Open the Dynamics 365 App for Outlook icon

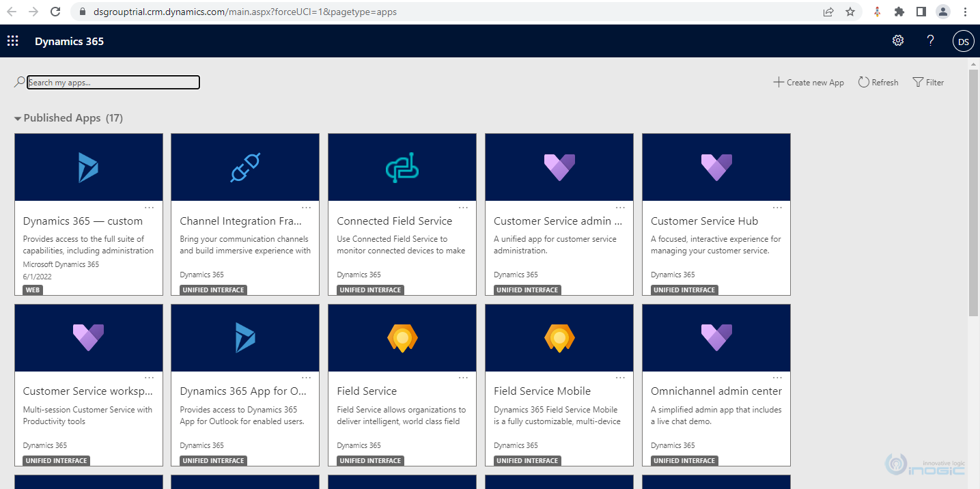click(x=245, y=337)
